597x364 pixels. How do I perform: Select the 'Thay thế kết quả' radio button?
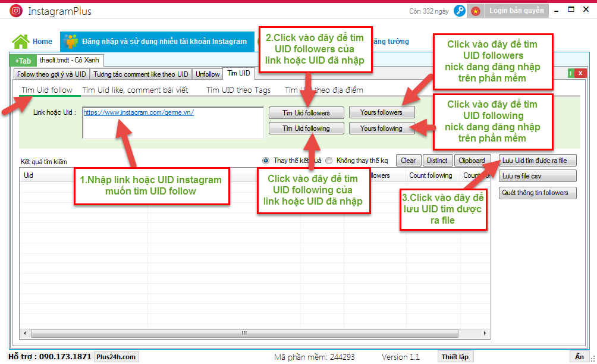coord(266,161)
